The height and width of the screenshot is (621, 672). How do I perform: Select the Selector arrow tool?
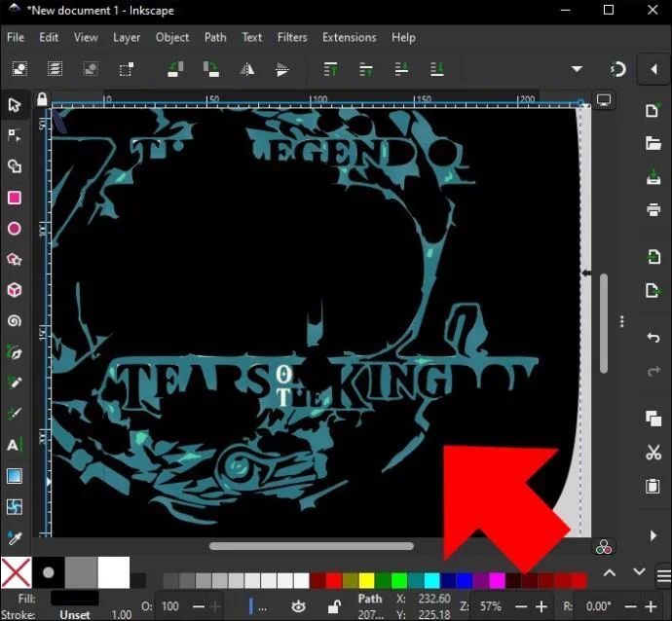tap(15, 105)
